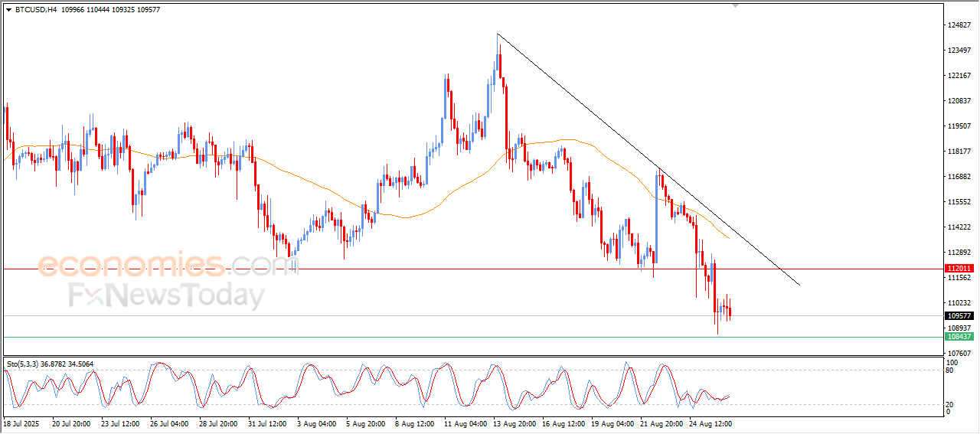Open the BTCUSD,H4 chart dropdown triangle
The image size is (980, 434).
(8, 9)
